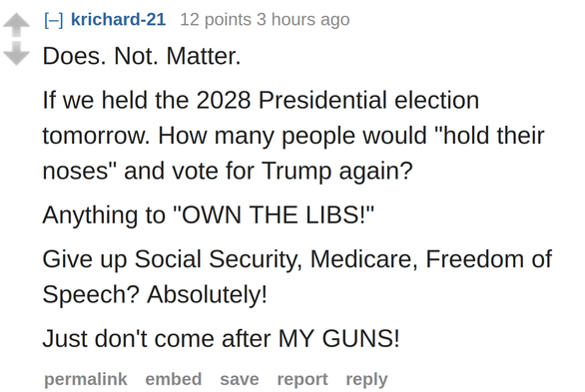Open the comment's permalink

coord(86,379)
